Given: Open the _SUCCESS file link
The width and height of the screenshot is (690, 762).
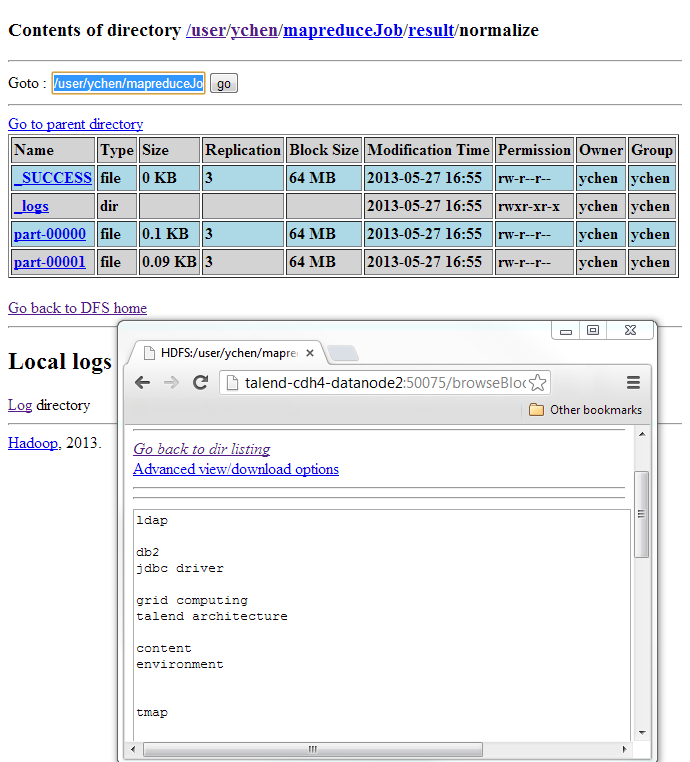Looking at the screenshot, I should click(53, 178).
